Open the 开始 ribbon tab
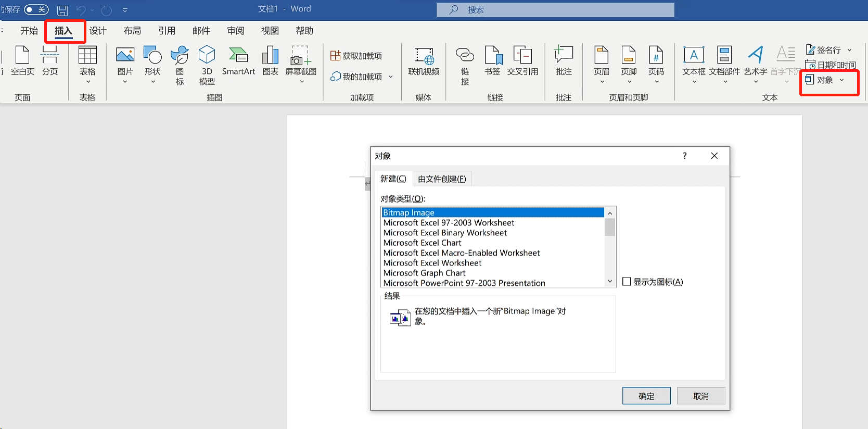 pyautogui.click(x=29, y=31)
